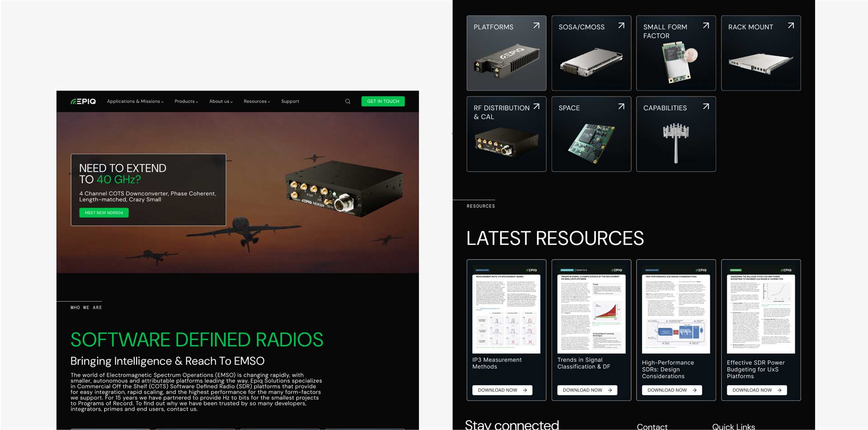Expand the Products dropdown menu
This screenshot has height=430, width=868.
[x=186, y=102]
